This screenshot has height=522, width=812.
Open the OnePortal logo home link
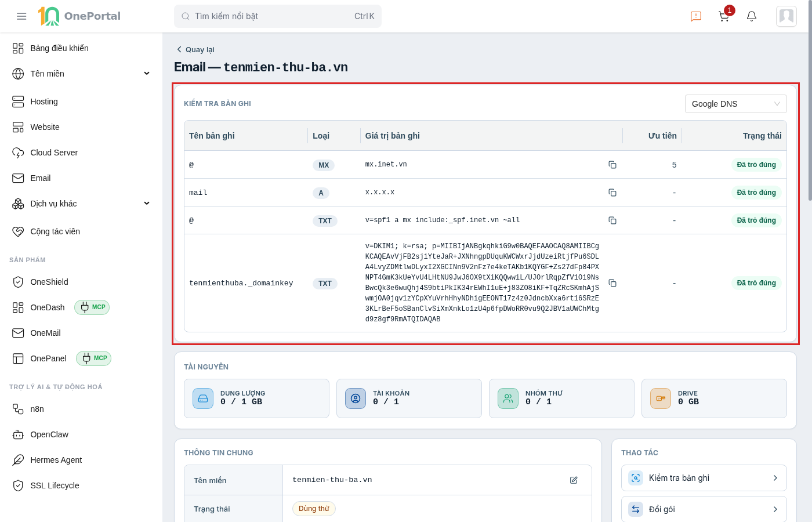(79, 16)
